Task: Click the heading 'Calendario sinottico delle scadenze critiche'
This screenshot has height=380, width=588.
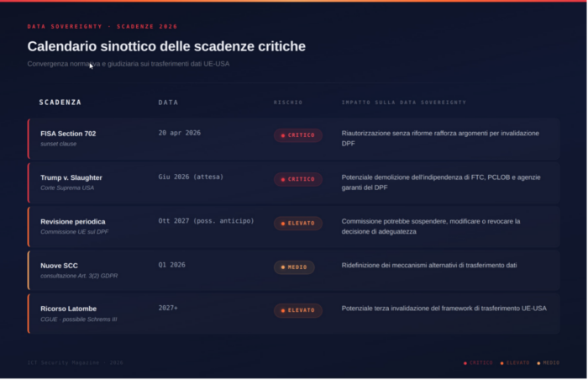Action: coord(166,46)
